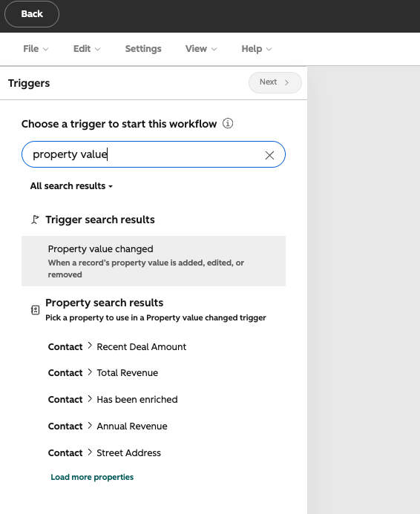Viewport: 420px width, 514px height.
Task: Choose Contact Recent Deal Amount property
Action: pos(117,347)
